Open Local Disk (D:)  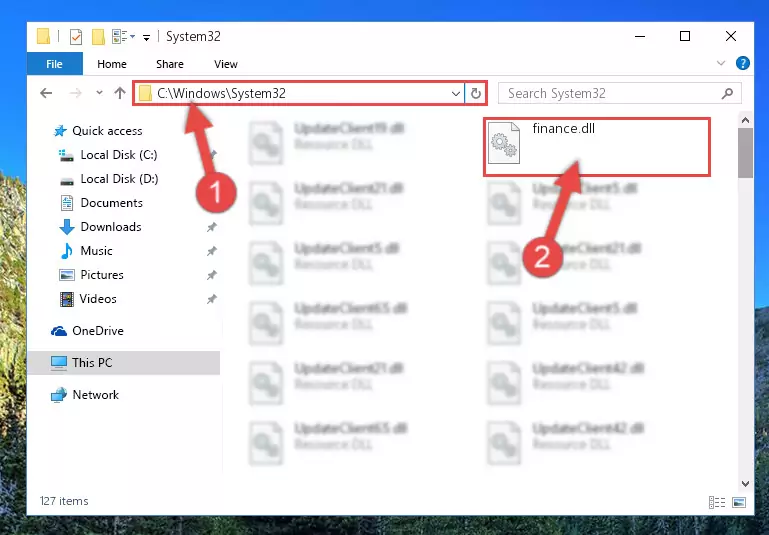click(x=119, y=179)
